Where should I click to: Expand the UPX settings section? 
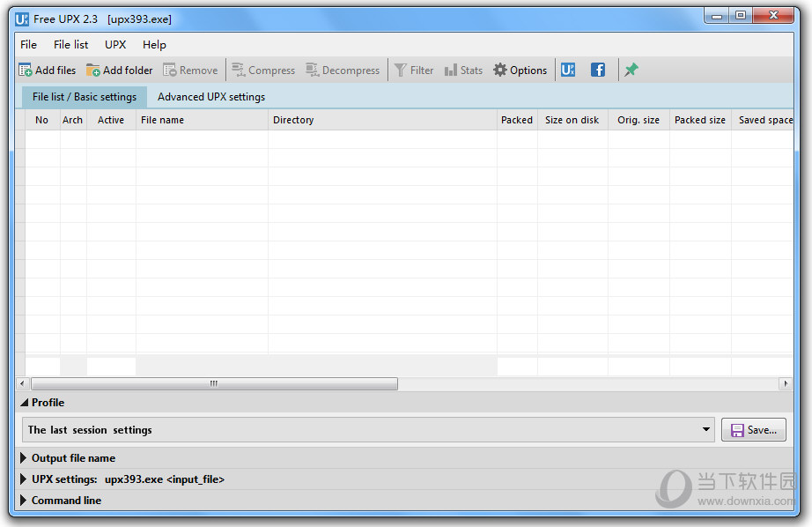[x=23, y=479]
